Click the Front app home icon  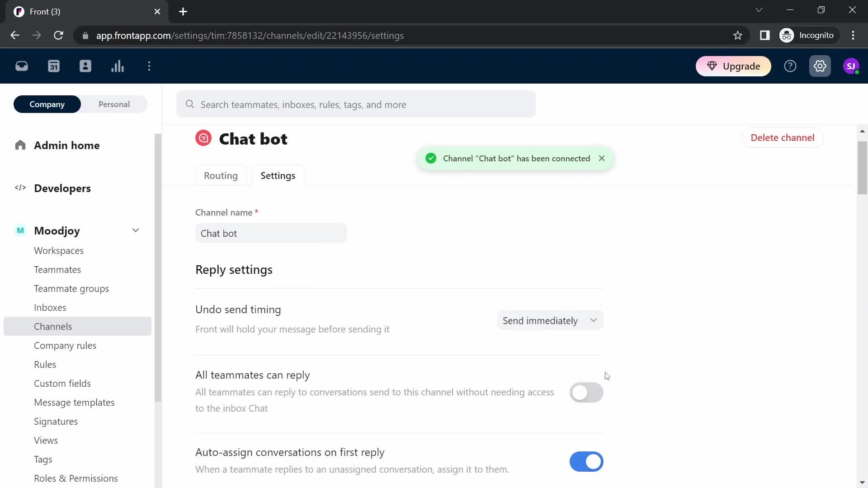(x=21, y=66)
